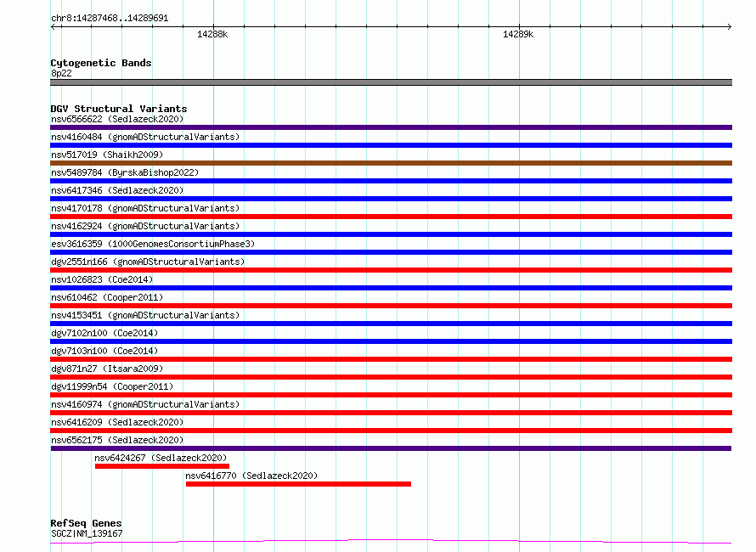Click the purple bar of nsv6566622
Viewport: 756px width, 552px height.
click(x=391, y=127)
